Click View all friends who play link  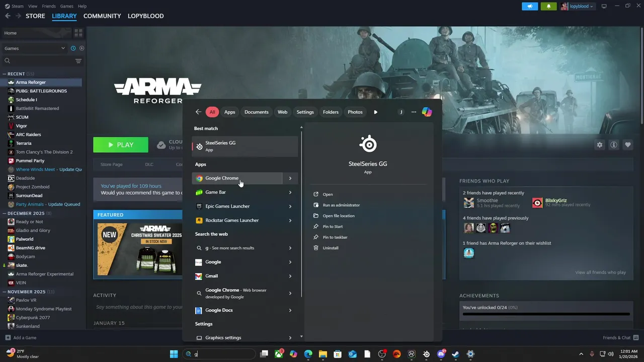pyautogui.click(x=600, y=273)
